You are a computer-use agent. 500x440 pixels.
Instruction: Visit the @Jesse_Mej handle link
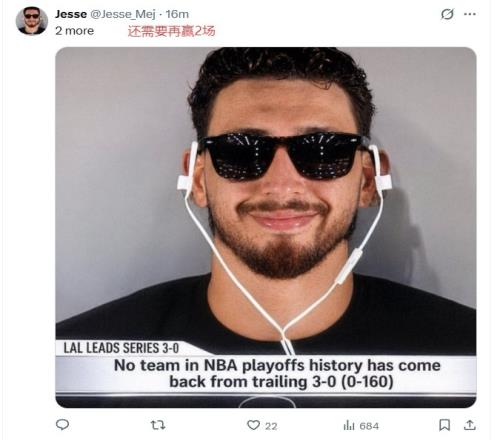tap(123, 14)
